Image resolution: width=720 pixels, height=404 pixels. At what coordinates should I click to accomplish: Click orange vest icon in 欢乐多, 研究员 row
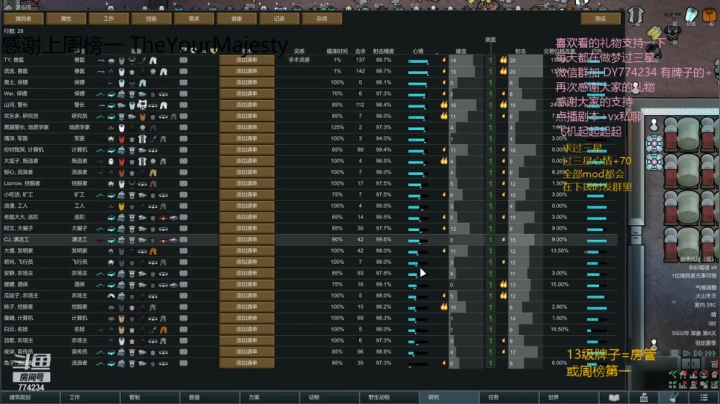pyautogui.click(x=142, y=117)
